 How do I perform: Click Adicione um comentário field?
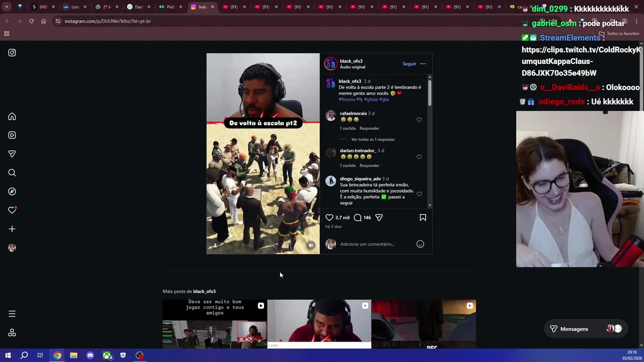376,244
